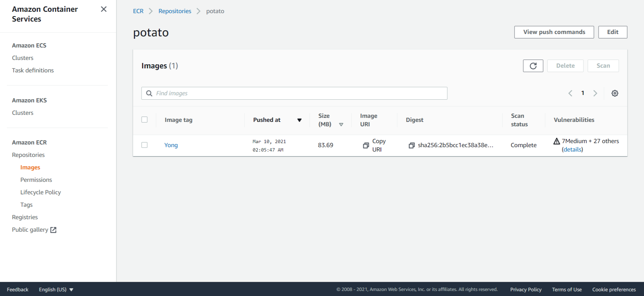This screenshot has height=296, width=644.
Task: Click the potato breadcrumb text
Action: tap(215, 11)
